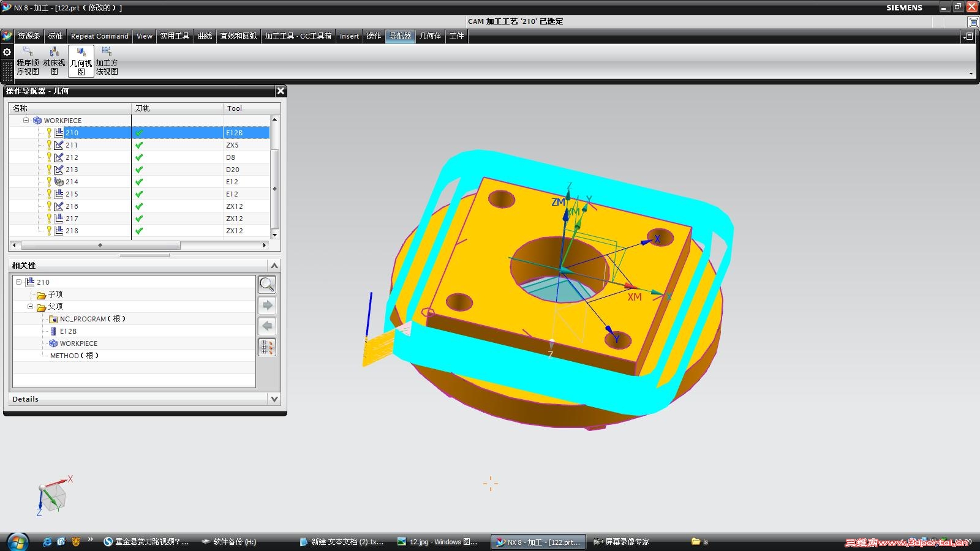The image size is (980, 551).
Task: Click the operation icon of row 210
Action: point(59,133)
